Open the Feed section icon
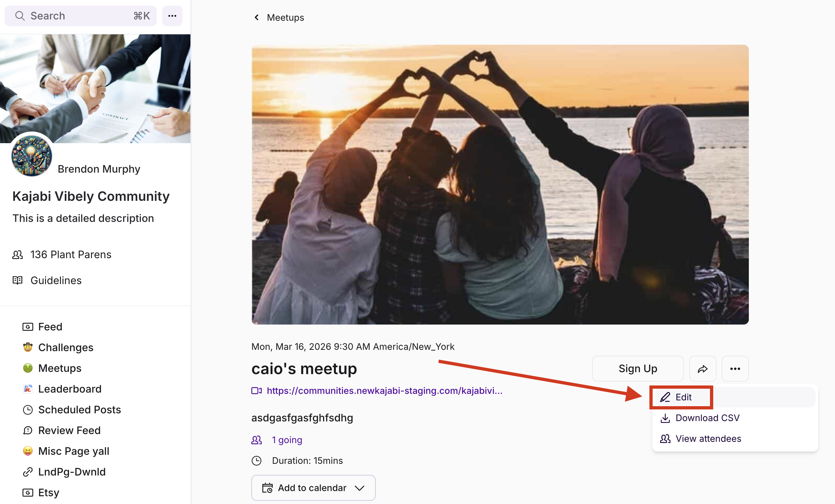This screenshot has height=504, width=835. click(x=28, y=326)
